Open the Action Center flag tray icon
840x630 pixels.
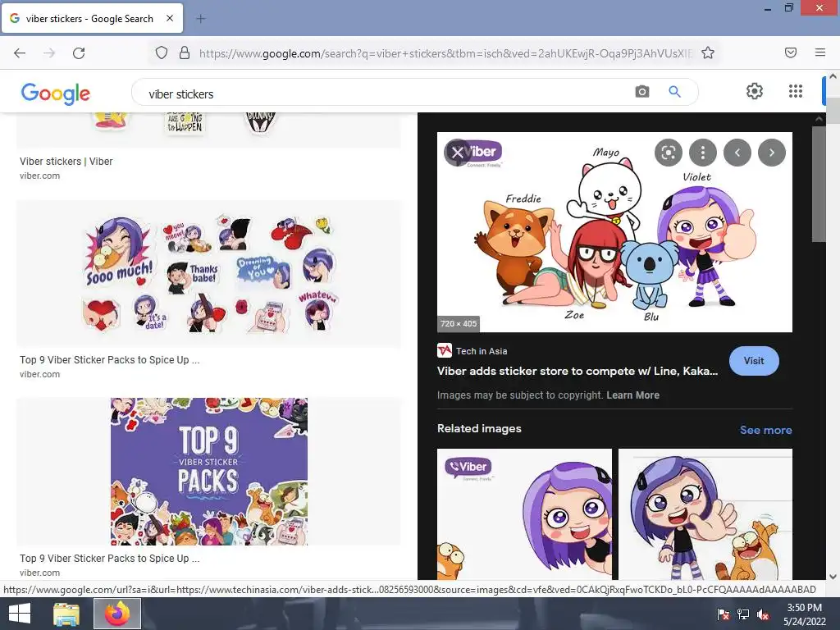(x=724, y=614)
